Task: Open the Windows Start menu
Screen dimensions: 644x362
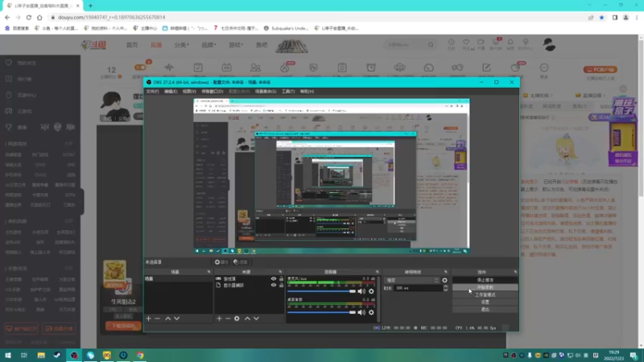Action: (7, 355)
